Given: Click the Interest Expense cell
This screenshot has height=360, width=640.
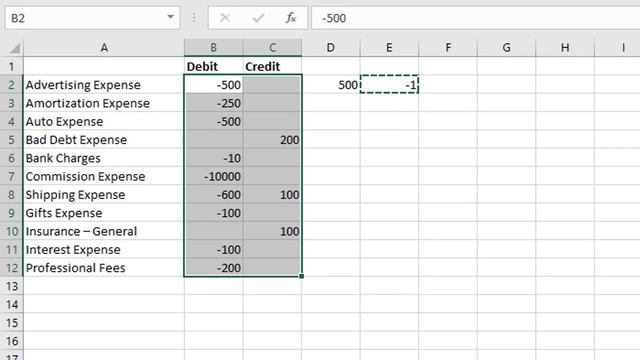Looking at the screenshot, I should coord(104,249).
